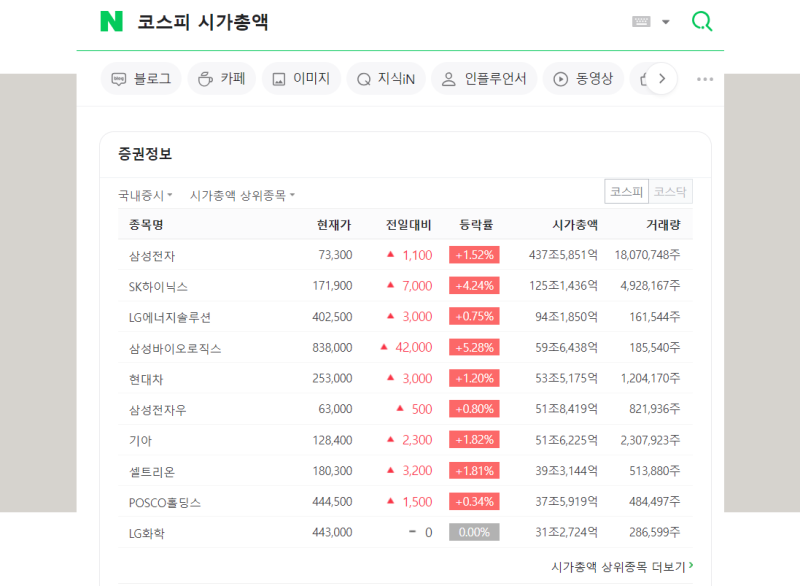Click the 전일대비 column header
Screen dimensions: 800x586
(409, 224)
